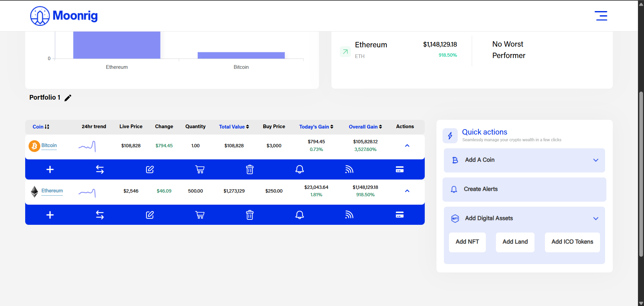Collapse the Bitcoin row actions chevron
644x306 pixels.
click(x=407, y=146)
